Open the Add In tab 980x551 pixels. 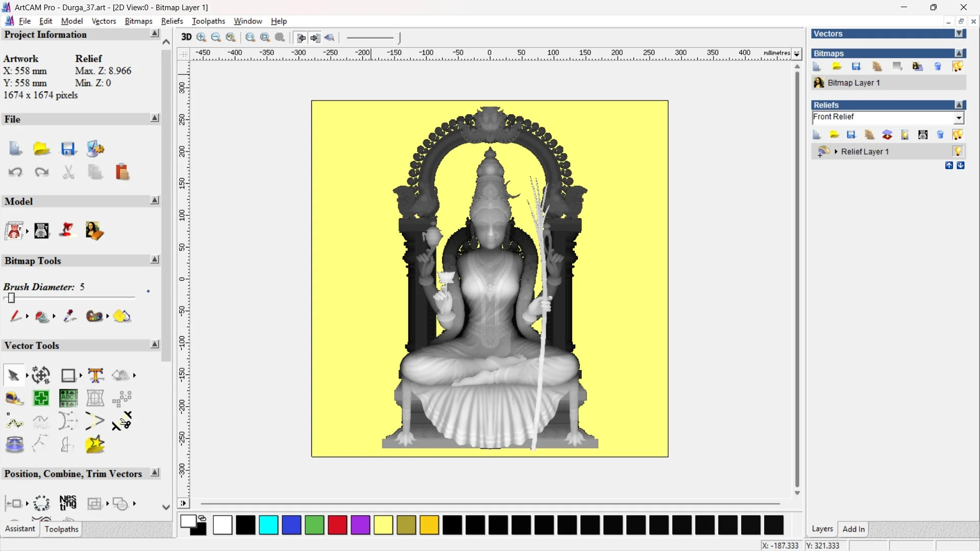pyautogui.click(x=853, y=529)
